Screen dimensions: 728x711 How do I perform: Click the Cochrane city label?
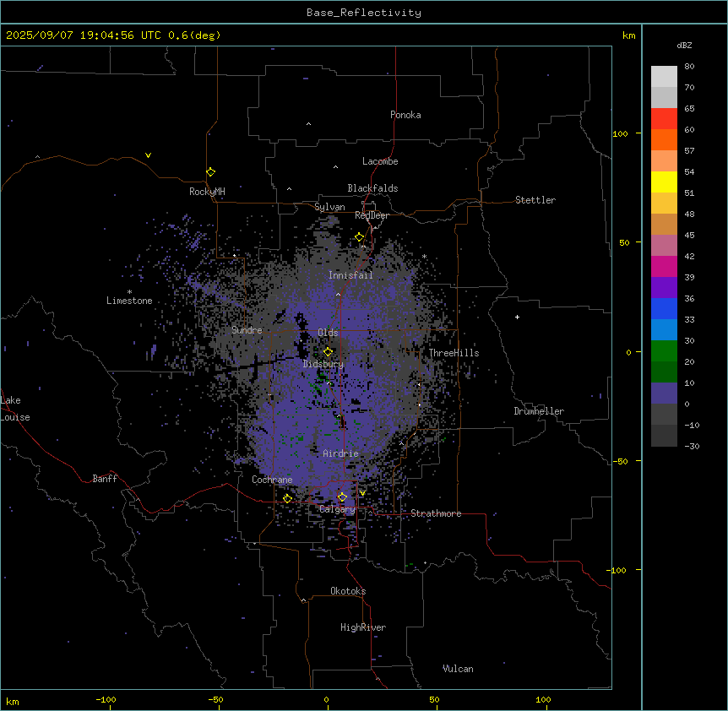[x=272, y=480]
